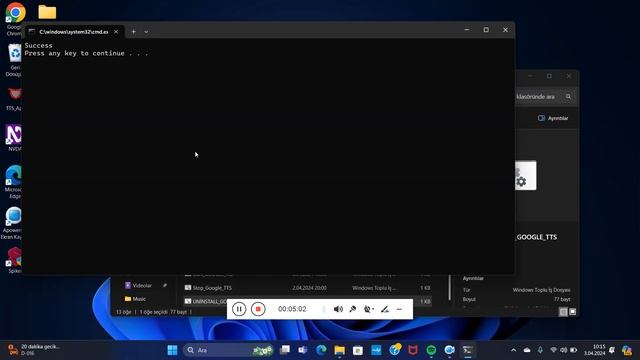
Task: Minimize the recorder toolbar with dash icon
Action: [399, 309]
